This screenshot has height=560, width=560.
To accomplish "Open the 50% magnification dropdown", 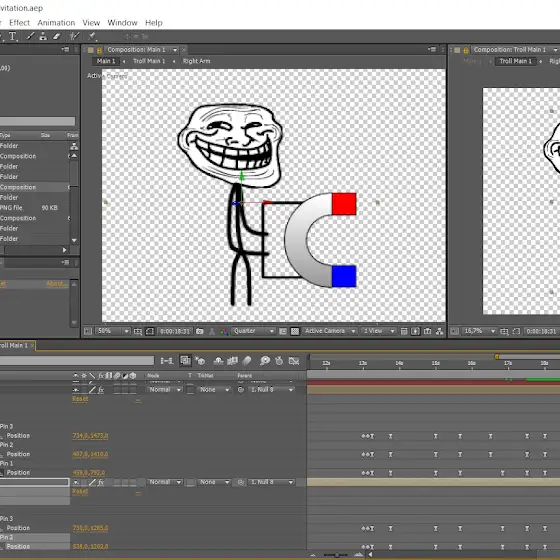I will click(x=113, y=331).
